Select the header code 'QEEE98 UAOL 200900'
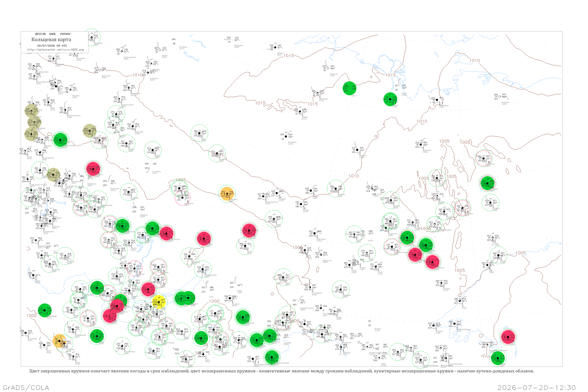 (x=53, y=34)
